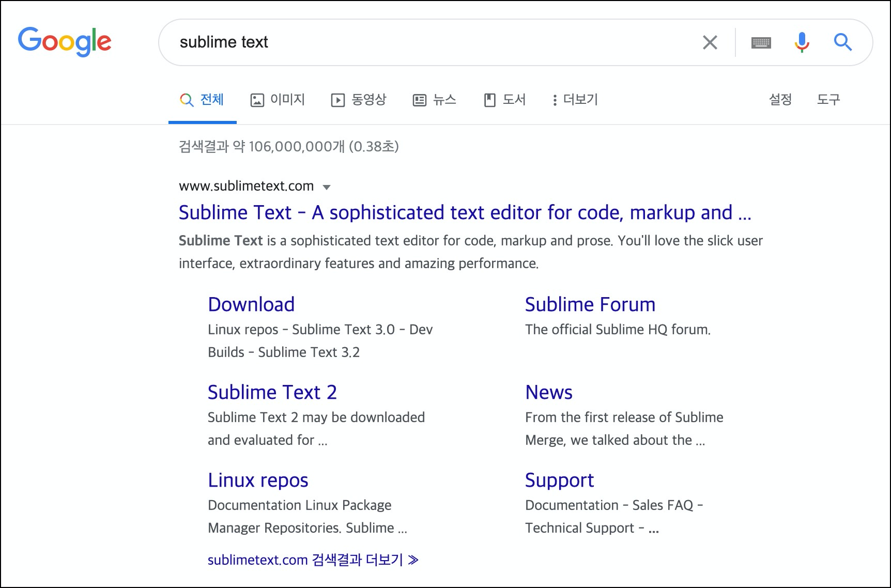891x588 pixels.
Task: Open the 도서 tab
Action: coord(504,100)
